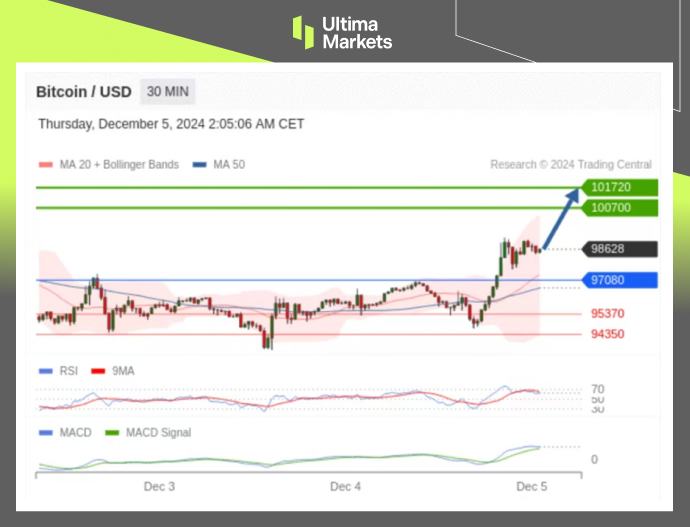Click the Bitcoin / USD symbol title

pos(84,92)
